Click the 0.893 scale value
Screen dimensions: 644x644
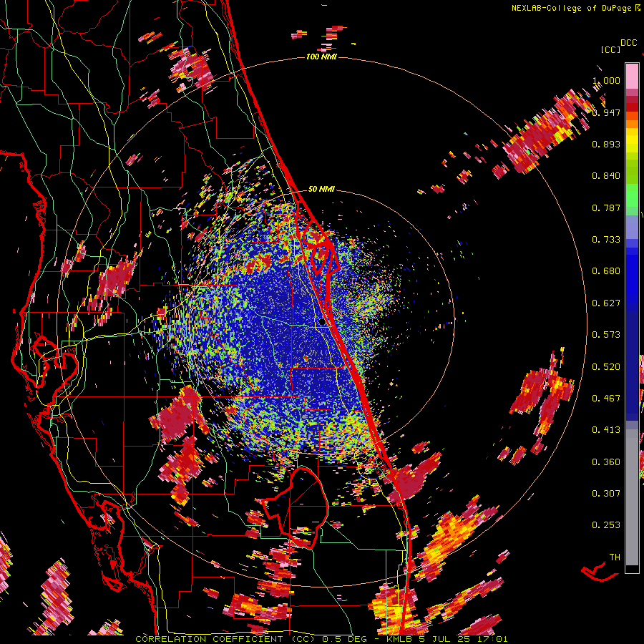606,144
